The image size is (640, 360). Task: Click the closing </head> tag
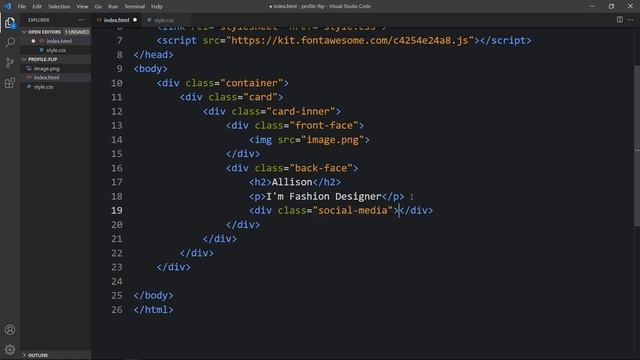point(153,55)
